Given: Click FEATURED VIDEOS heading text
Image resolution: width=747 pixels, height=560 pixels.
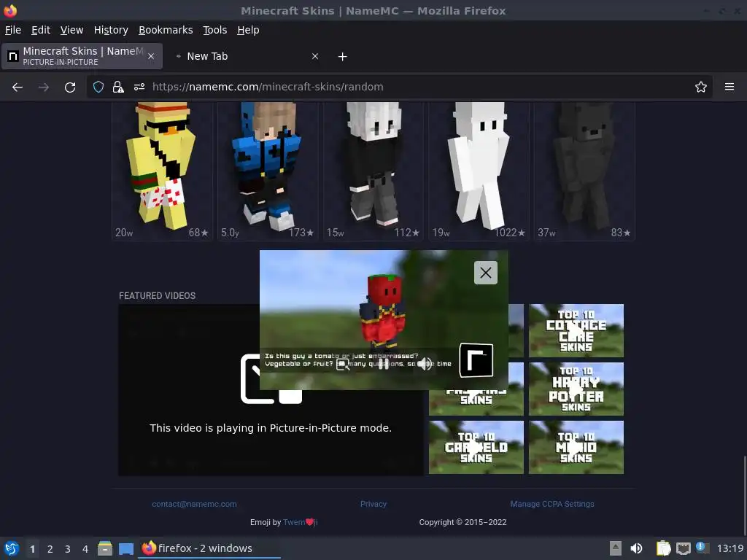Looking at the screenshot, I should 158,296.
